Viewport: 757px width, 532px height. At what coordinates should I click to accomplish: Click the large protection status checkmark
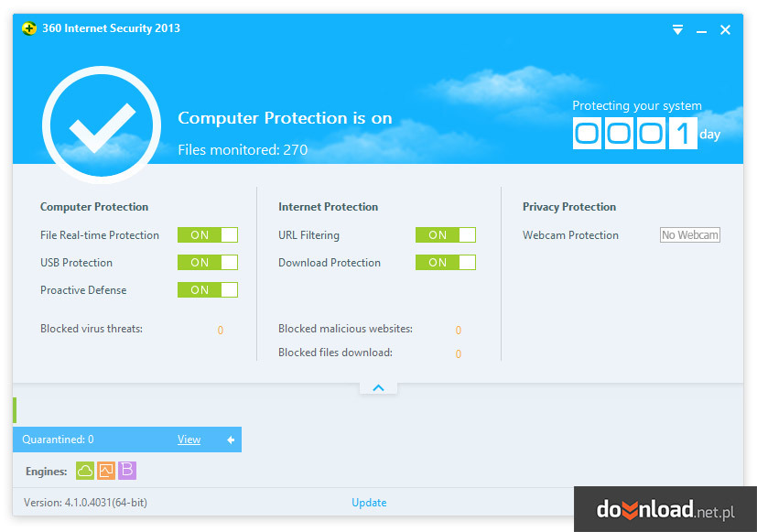pos(102,125)
